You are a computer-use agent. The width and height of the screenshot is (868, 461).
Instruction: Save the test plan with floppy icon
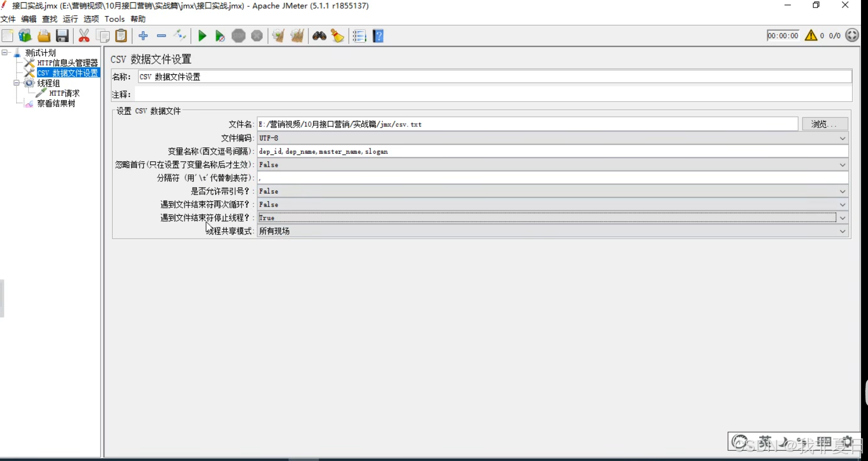(x=62, y=36)
